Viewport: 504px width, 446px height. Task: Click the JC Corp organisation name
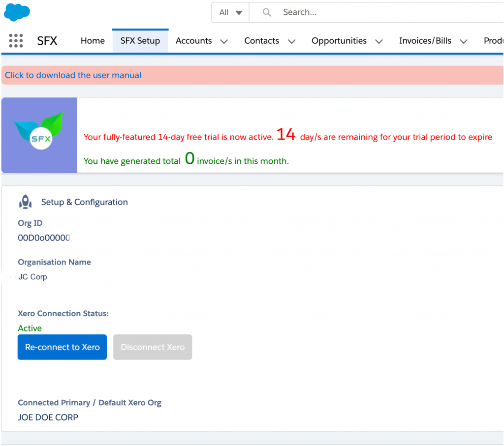[x=33, y=277]
